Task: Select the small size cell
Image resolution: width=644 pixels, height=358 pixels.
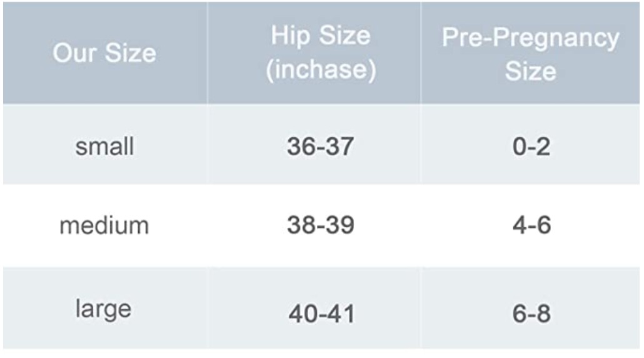Action: point(105,144)
